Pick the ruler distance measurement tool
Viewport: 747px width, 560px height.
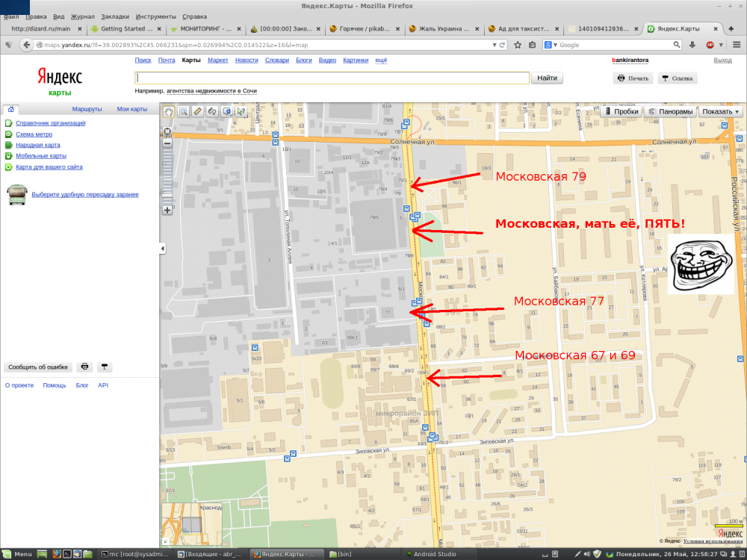tap(197, 112)
